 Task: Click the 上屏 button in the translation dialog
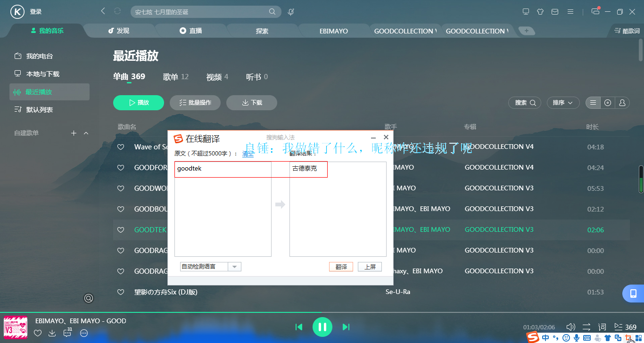tap(370, 267)
